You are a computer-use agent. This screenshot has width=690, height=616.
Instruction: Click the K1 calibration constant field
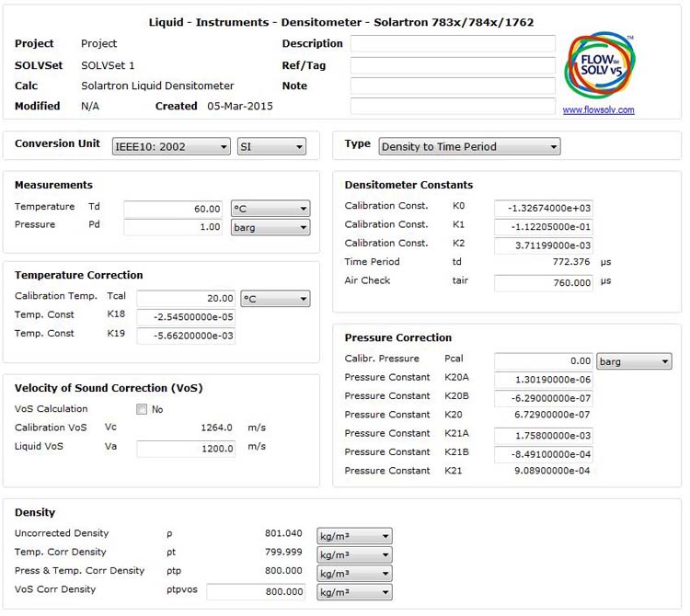[x=544, y=227]
